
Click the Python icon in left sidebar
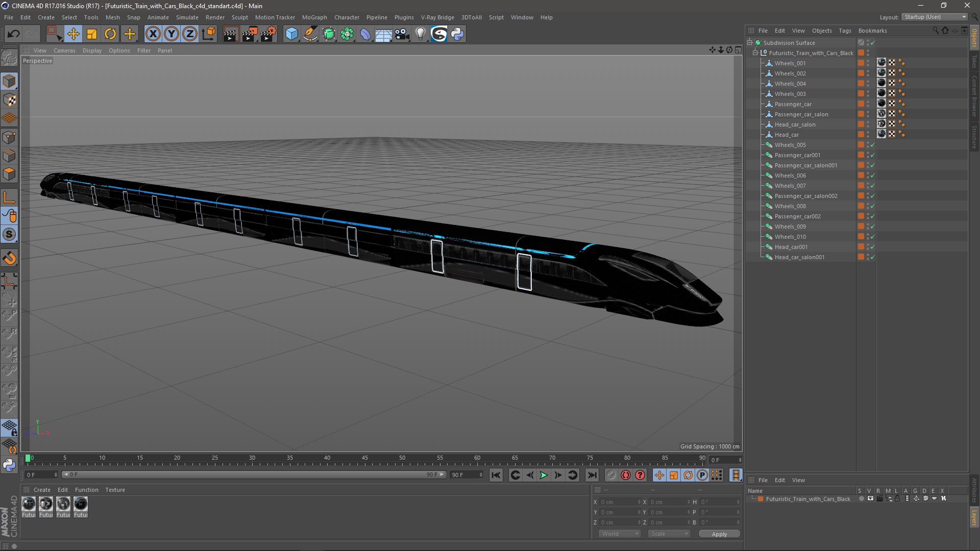(x=9, y=465)
